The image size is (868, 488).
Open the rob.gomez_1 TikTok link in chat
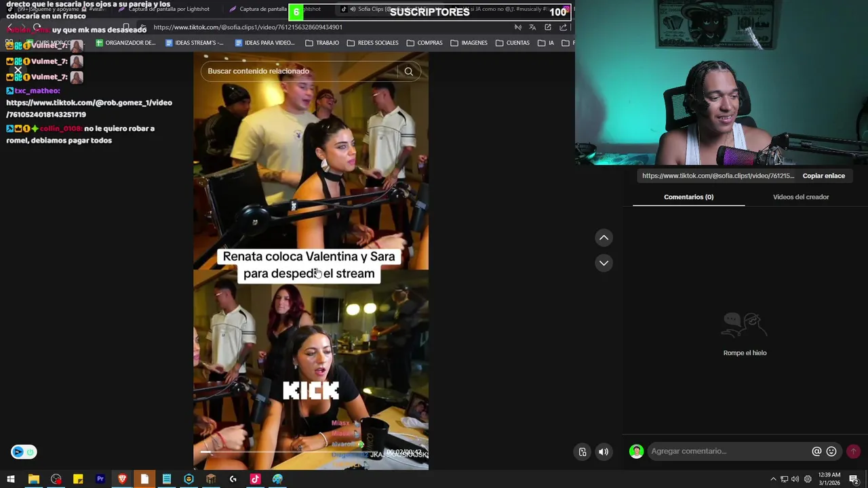click(89, 108)
